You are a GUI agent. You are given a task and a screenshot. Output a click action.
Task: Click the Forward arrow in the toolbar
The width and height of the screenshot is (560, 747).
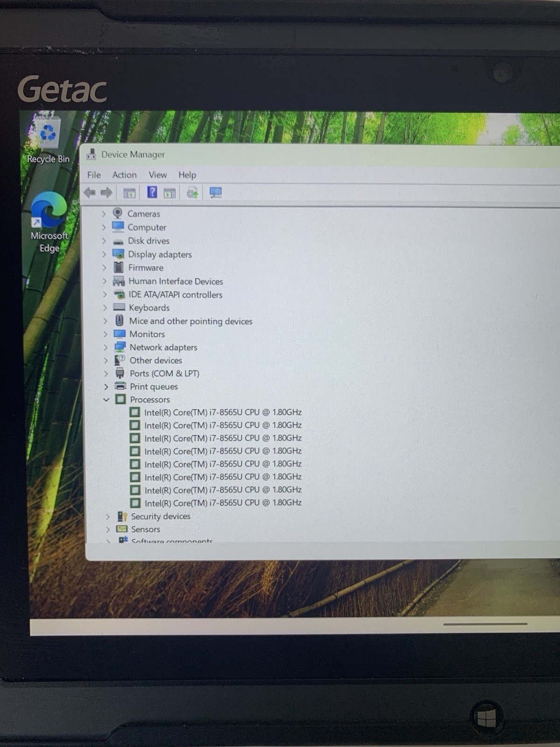tap(107, 192)
